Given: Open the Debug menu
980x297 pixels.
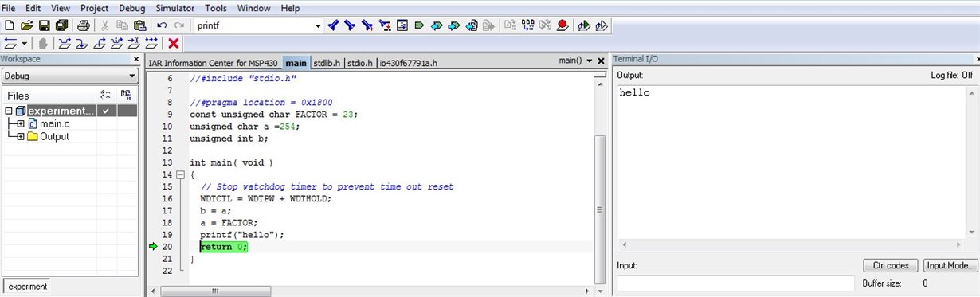Looking at the screenshot, I should [x=131, y=8].
